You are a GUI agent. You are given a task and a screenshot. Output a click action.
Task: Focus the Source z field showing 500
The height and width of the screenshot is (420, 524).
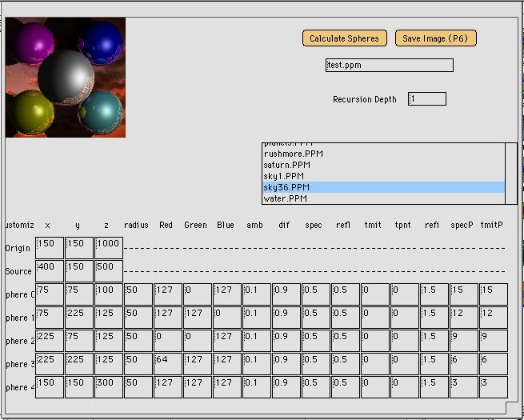tap(109, 271)
